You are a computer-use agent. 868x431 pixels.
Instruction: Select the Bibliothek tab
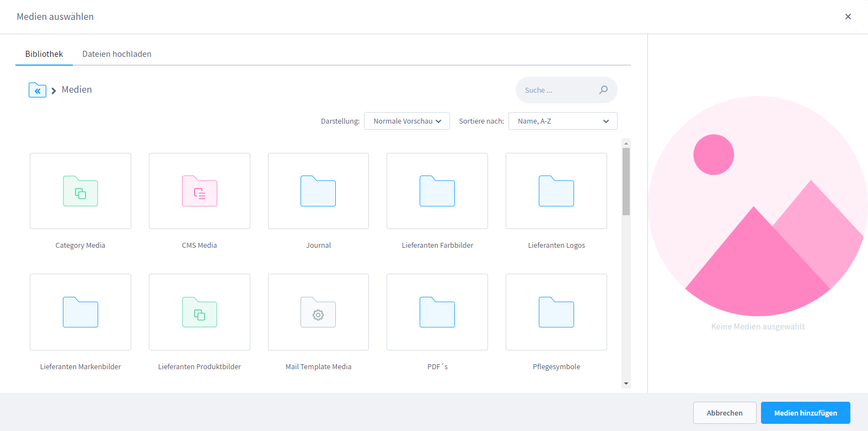pos(44,54)
